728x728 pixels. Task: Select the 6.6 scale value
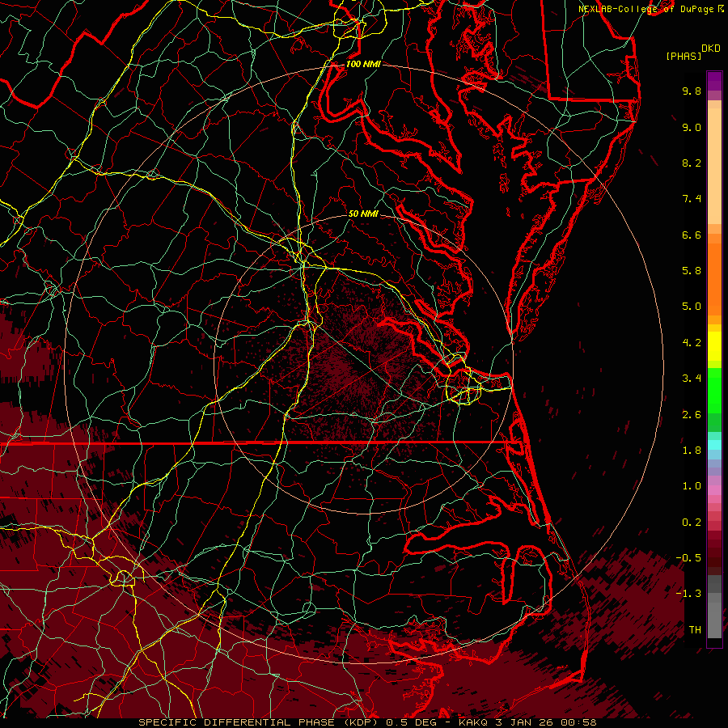692,235
